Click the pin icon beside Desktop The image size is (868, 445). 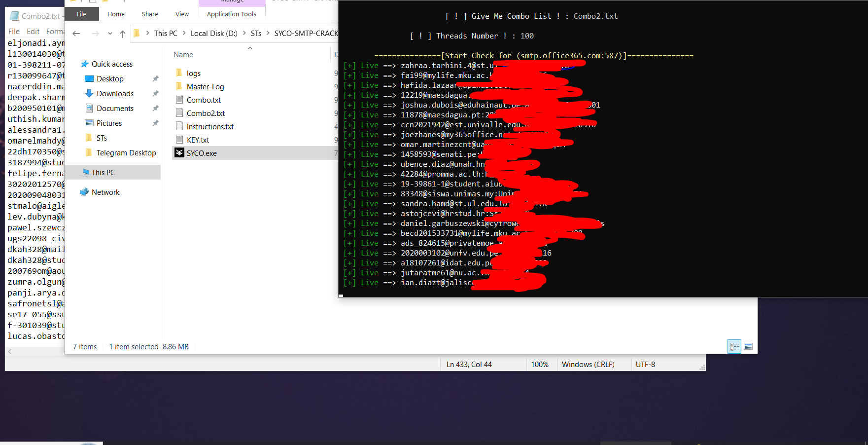point(156,79)
